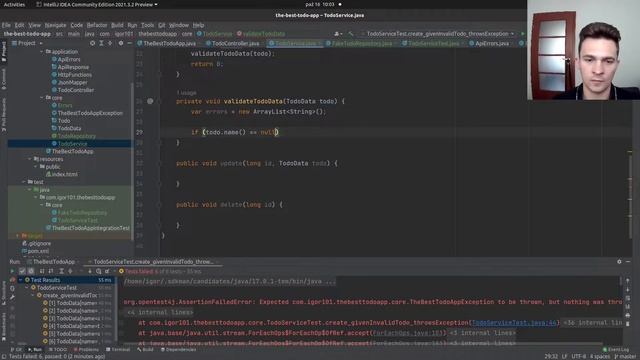Sort test results alphabetically
The image size is (640, 360).
click(42, 271)
